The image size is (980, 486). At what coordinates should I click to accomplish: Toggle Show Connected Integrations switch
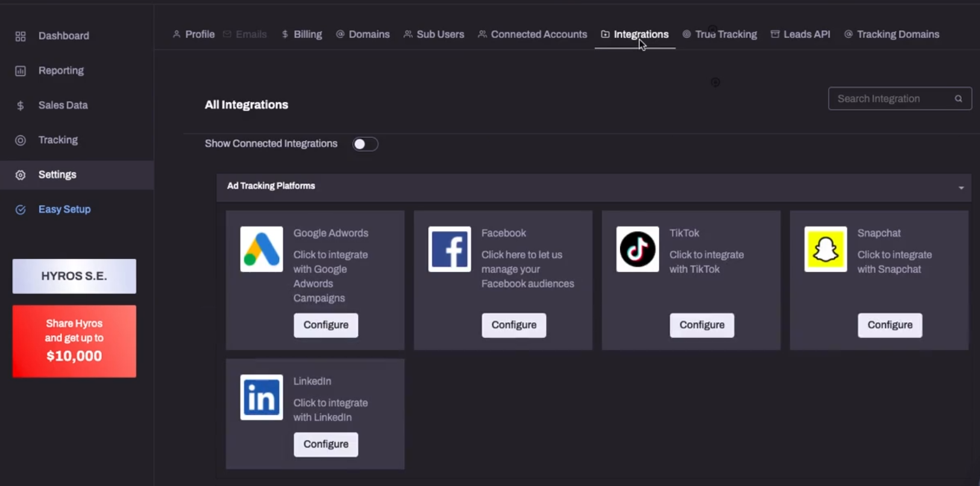(365, 144)
